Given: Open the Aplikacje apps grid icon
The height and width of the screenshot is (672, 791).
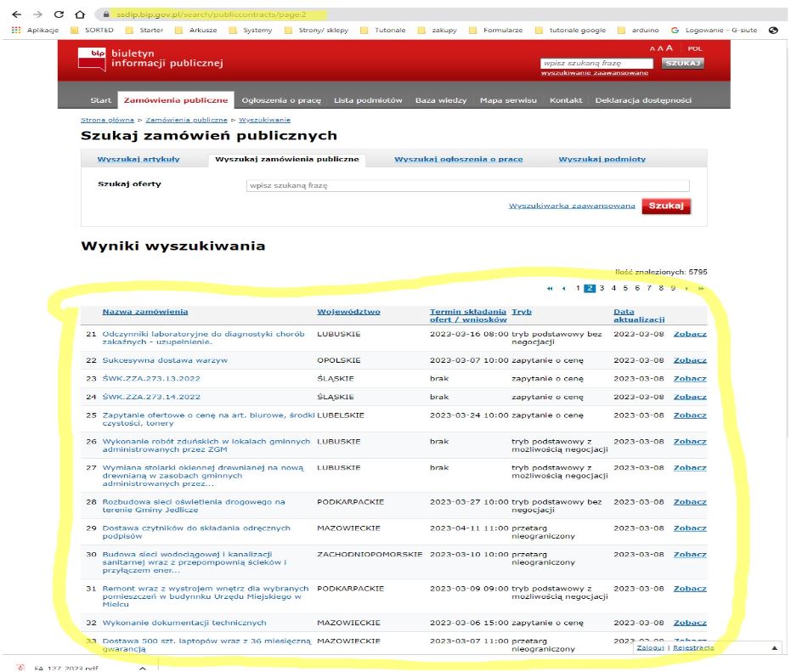Looking at the screenshot, I should coord(16,31).
